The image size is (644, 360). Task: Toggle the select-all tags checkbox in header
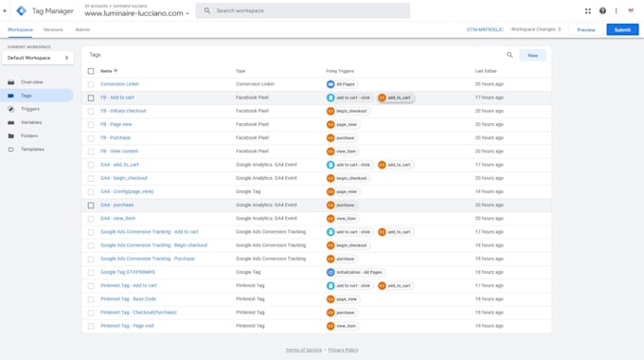(91, 71)
